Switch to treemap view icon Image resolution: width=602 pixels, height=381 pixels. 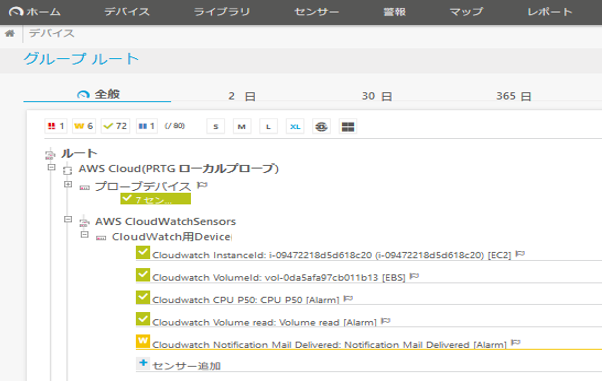348,126
